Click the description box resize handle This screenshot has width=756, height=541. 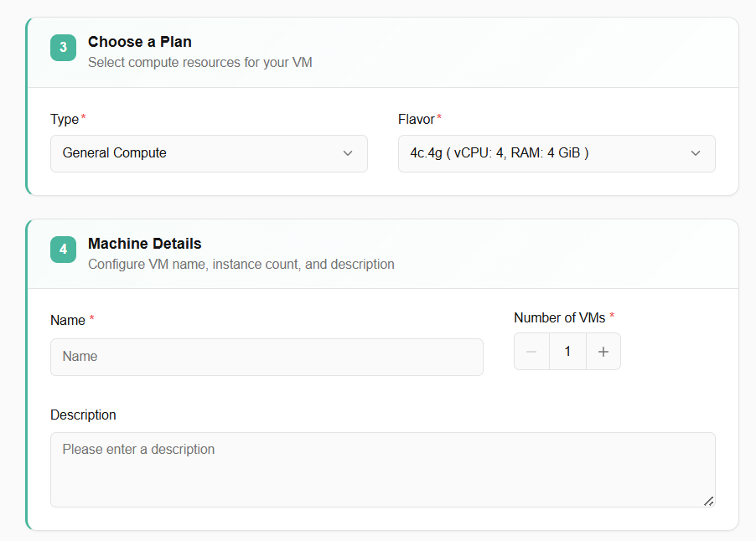point(708,501)
